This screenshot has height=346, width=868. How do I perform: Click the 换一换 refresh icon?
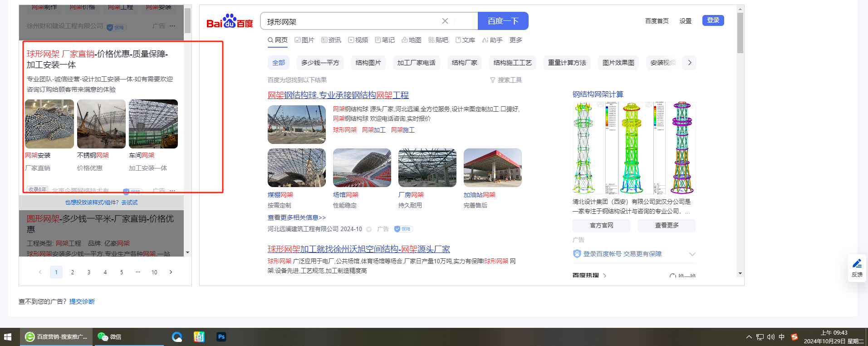point(673,276)
